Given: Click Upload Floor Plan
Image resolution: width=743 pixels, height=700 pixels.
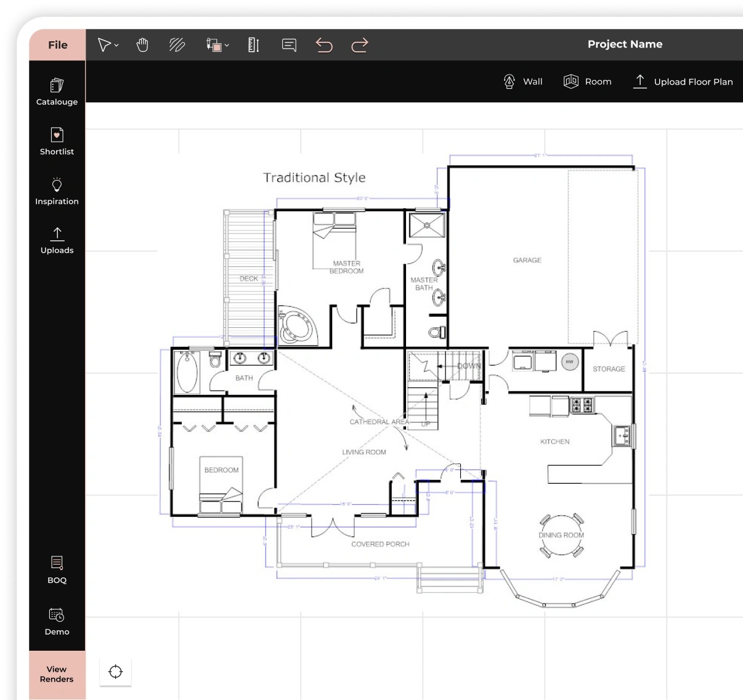Looking at the screenshot, I should pyautogui.click(x=683, y=81).
